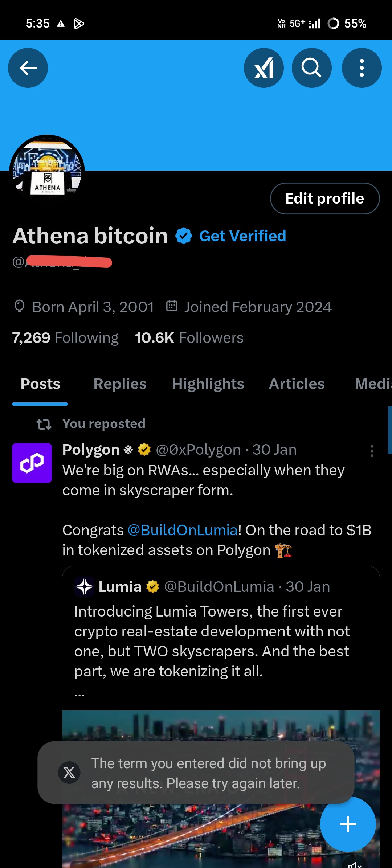Open the three-dot profile options menu
This screenshot has height=868, width=392.
(362, 68)
